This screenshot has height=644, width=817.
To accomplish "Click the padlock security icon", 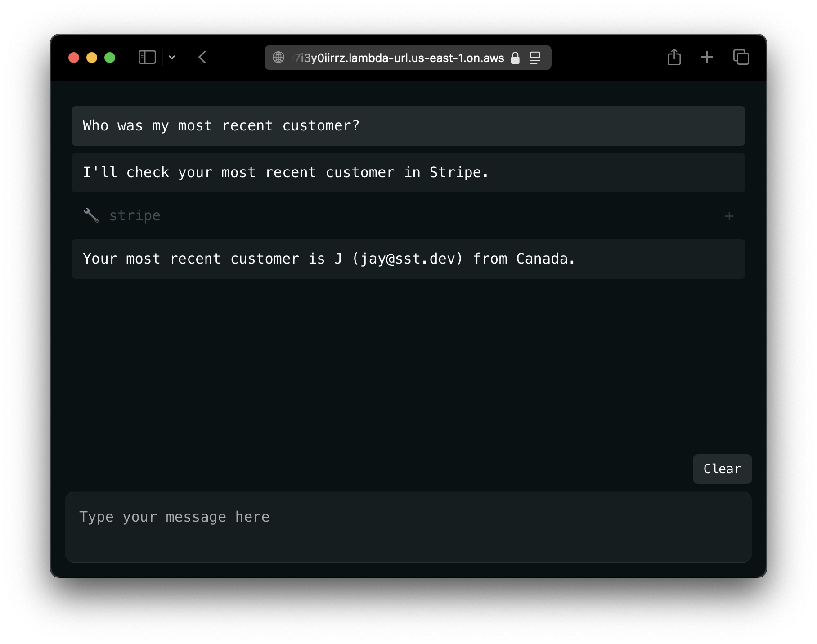I will (515, 58).
